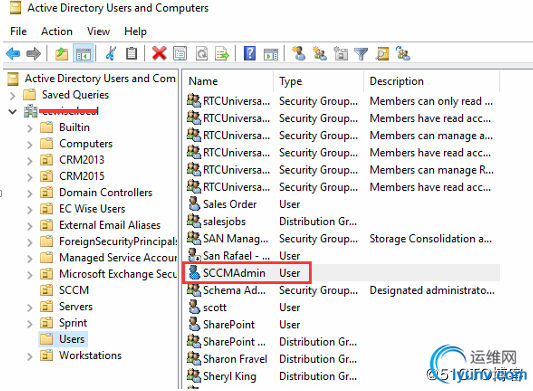Click the Find objects magnifier icon

pos(382,53)
